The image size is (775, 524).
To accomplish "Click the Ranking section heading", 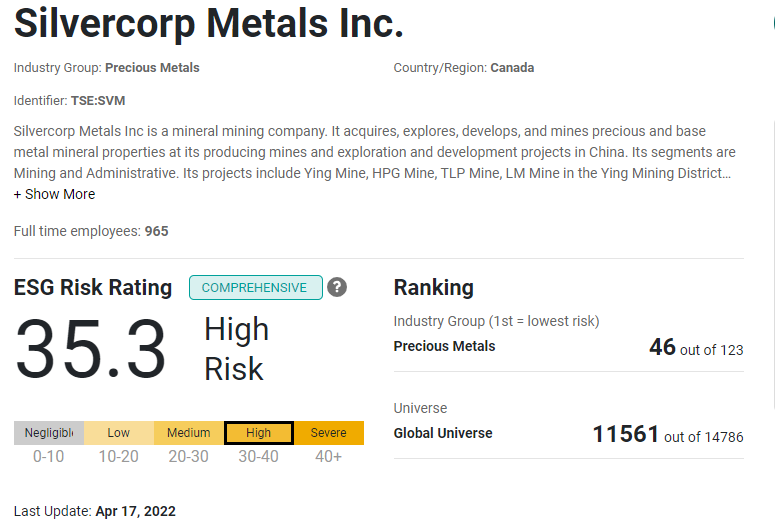I will (x=433, y=287).
